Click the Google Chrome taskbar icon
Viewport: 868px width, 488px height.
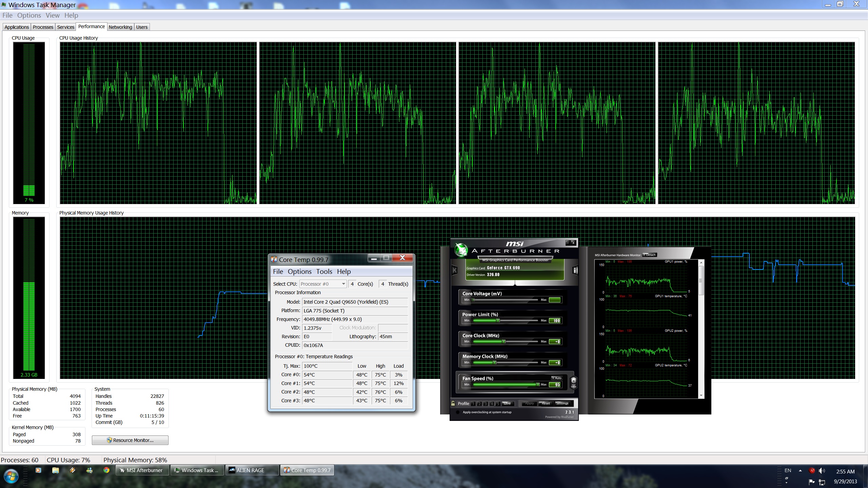pos(106,470)
